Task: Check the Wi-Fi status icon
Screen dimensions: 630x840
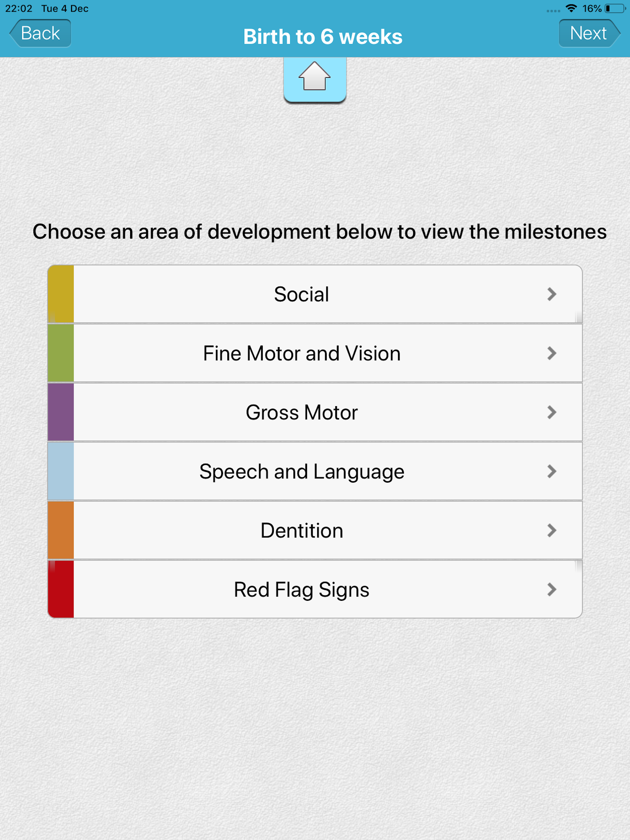Action: tap(571, 8)
